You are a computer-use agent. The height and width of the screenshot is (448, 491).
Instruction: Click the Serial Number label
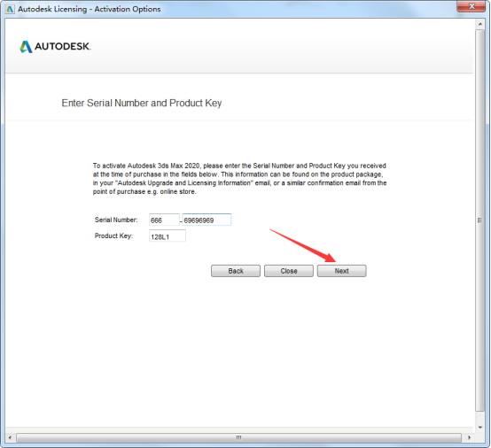pos(116,220)
